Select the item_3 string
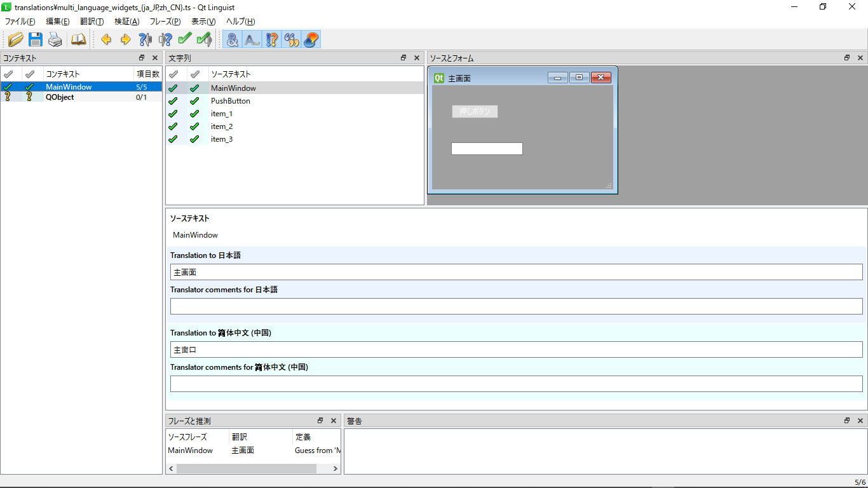This screenshot has height=488, width=868. coord(295,139)
